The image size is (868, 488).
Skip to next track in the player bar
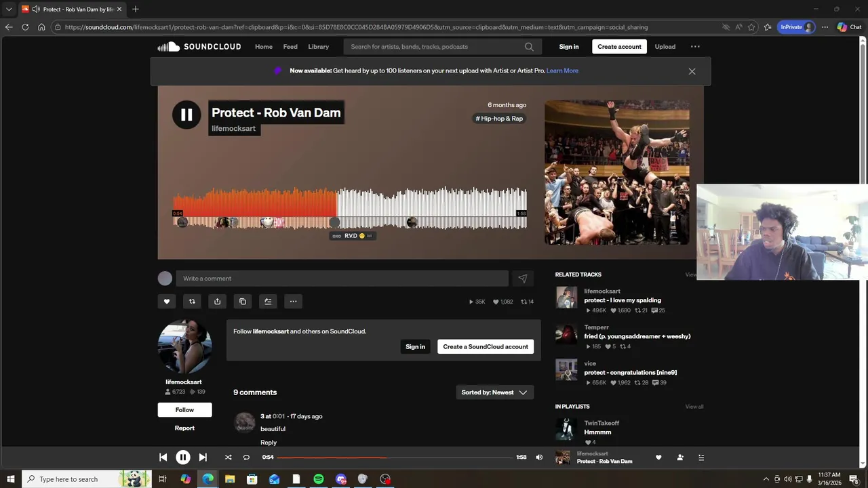click(203, 457)
